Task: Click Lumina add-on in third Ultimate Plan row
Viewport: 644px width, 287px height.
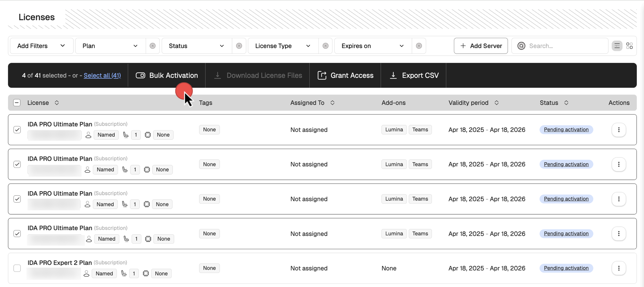Action: (394, 199)
